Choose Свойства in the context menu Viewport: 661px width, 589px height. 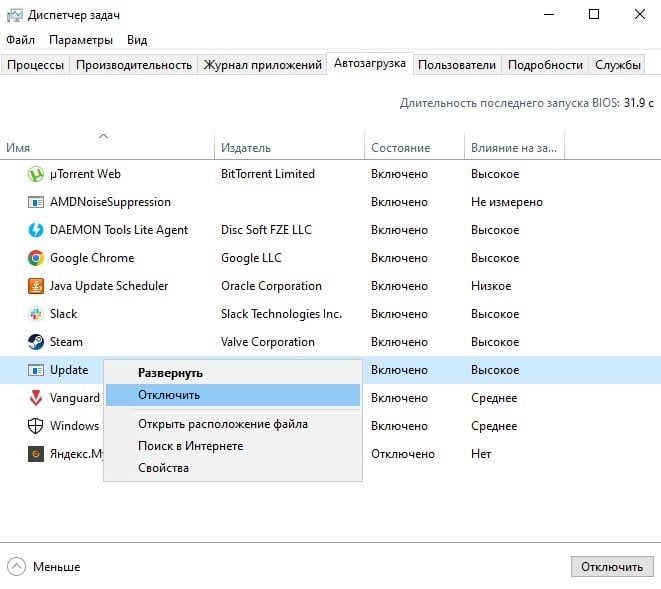click(x=233, y=468)
